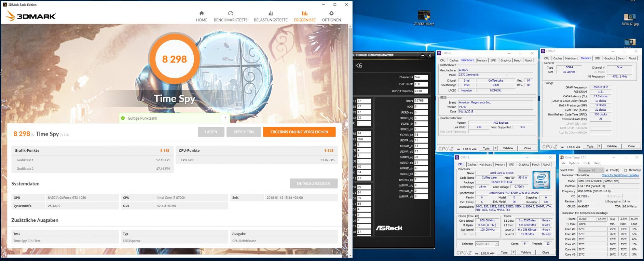Click Z370 Gaming K6 model value
Screen dimensions: 644x261
click(482, 75)
